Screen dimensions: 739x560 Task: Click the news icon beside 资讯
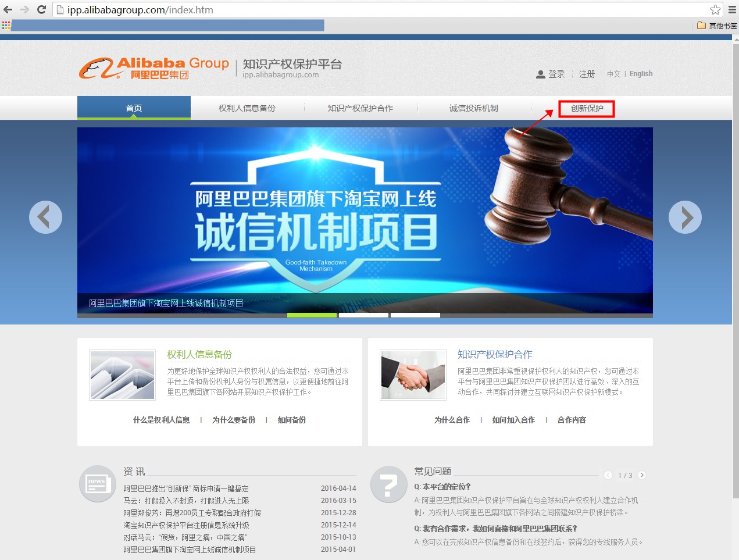97,484
